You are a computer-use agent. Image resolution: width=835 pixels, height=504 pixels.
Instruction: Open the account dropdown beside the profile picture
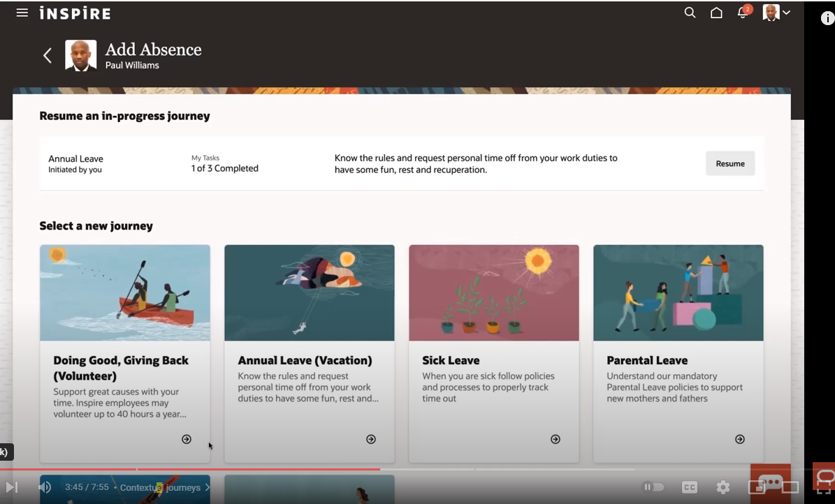787,12
